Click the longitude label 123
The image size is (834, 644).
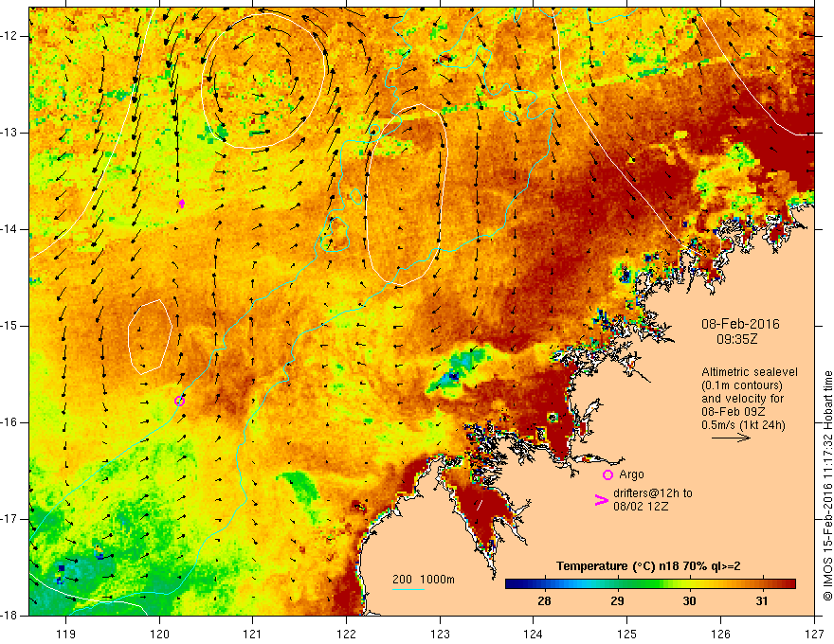(440, 634)
